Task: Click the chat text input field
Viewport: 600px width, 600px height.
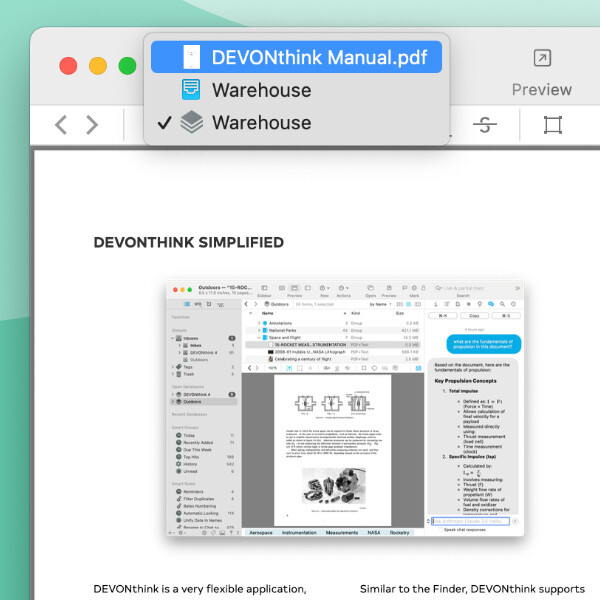Action: (470, 520)
